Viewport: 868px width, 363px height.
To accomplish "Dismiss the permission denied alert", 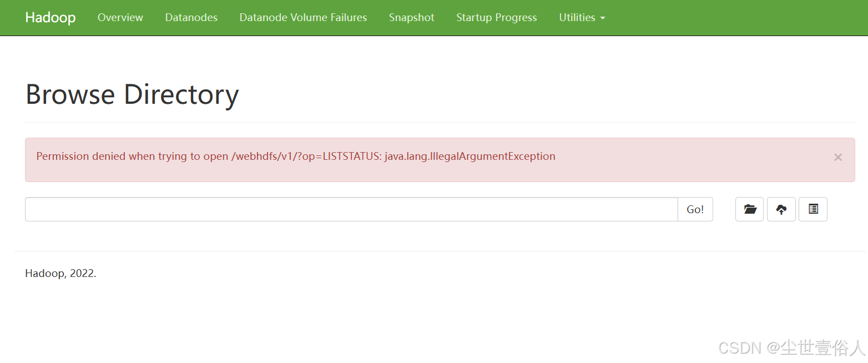I will 838,157.
